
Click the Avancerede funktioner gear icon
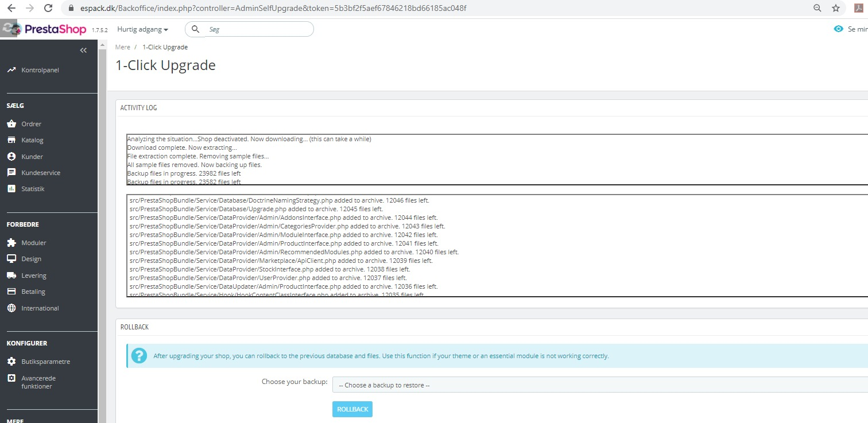coord(11,378)
